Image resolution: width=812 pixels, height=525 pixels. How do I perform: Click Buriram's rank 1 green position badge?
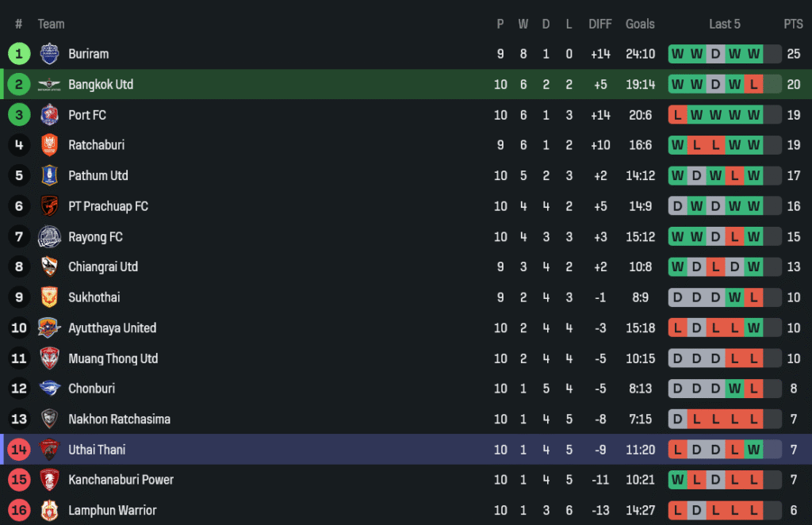(x=19, y=54)
